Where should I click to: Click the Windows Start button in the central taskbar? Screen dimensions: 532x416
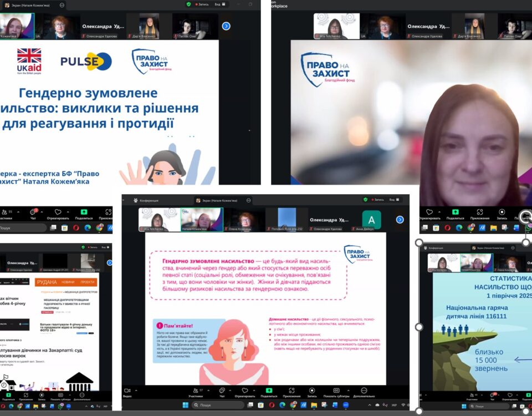pyautogui.click(x=185, y=405)
